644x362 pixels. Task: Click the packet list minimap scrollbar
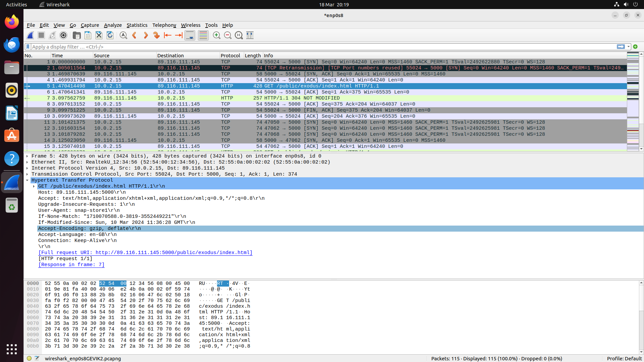pos(633,102)
